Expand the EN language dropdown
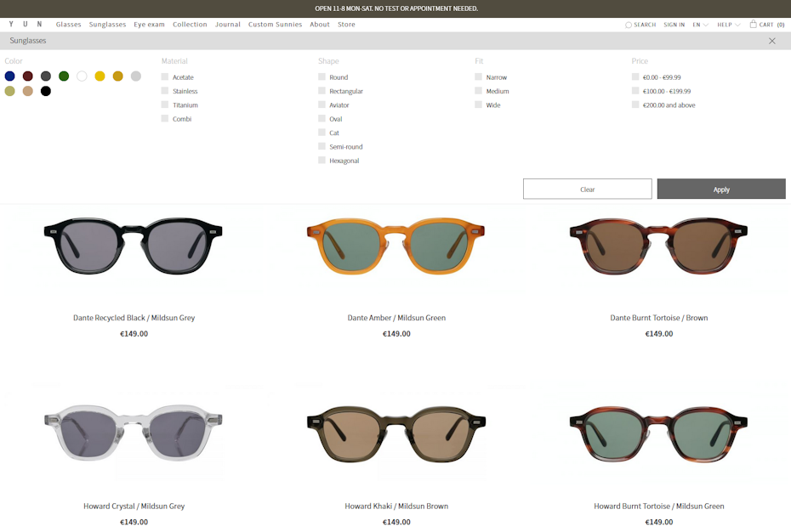Screen dimensions: 791x532 point(700,25)
